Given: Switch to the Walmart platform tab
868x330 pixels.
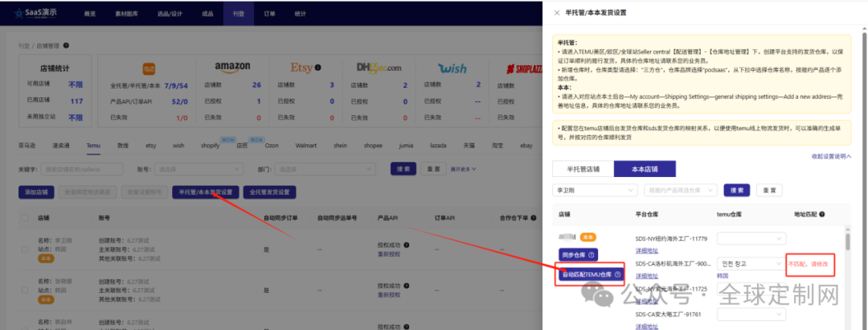Looking at the screenshot, I should 305,146.
